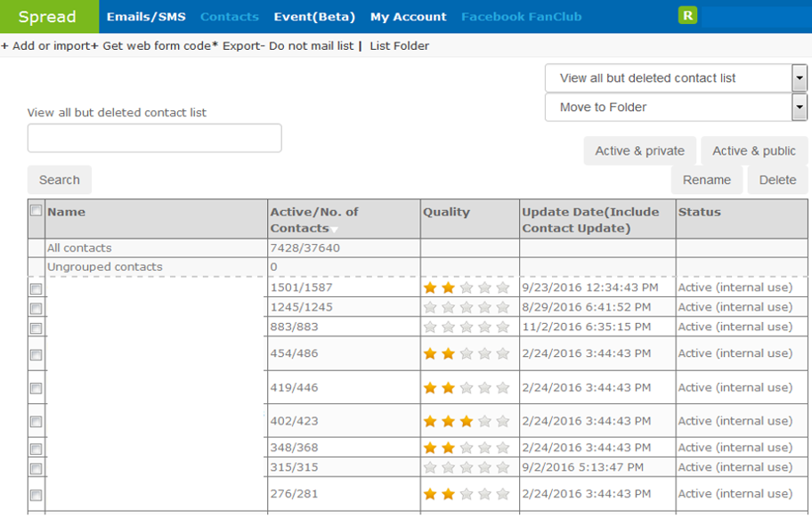The height and width of the screenshot is (518, 812).
Task: Go to the Contacts menu
Action: pos(230,17)
